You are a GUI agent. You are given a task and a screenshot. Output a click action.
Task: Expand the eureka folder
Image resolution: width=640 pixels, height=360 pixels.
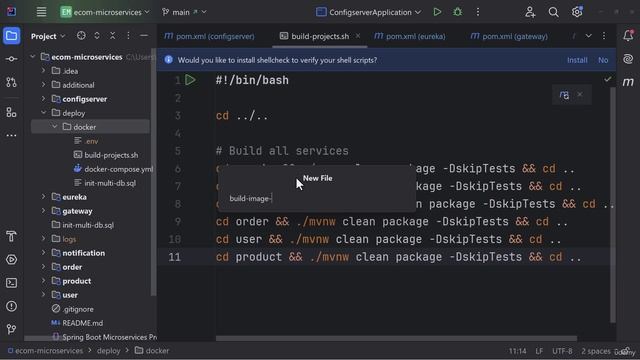point(44,197)
